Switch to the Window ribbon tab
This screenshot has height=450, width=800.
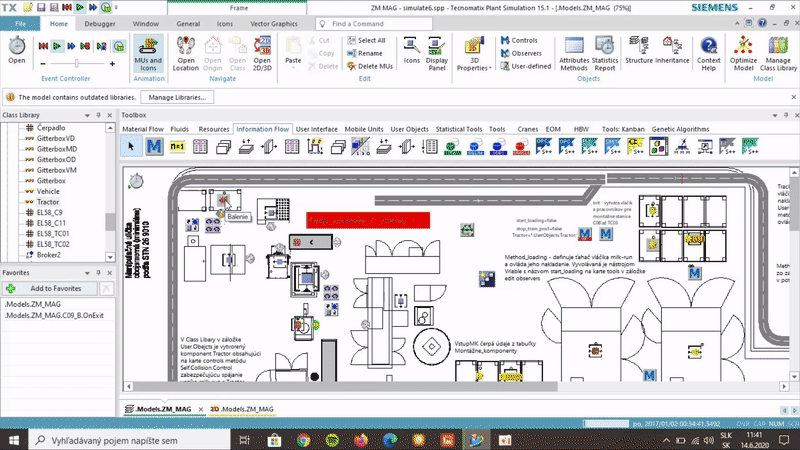[x=146, y=24]
